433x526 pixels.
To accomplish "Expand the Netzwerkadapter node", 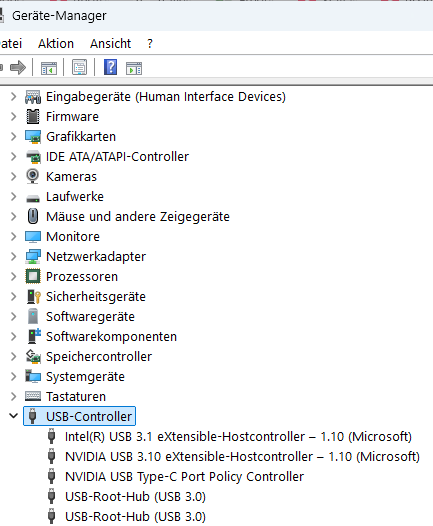I will (13, 257).
